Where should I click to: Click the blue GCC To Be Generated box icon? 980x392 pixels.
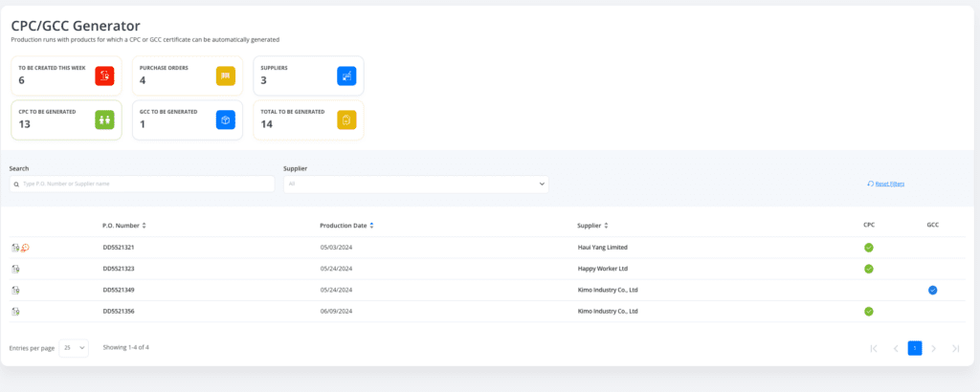[x=225, y=120]
